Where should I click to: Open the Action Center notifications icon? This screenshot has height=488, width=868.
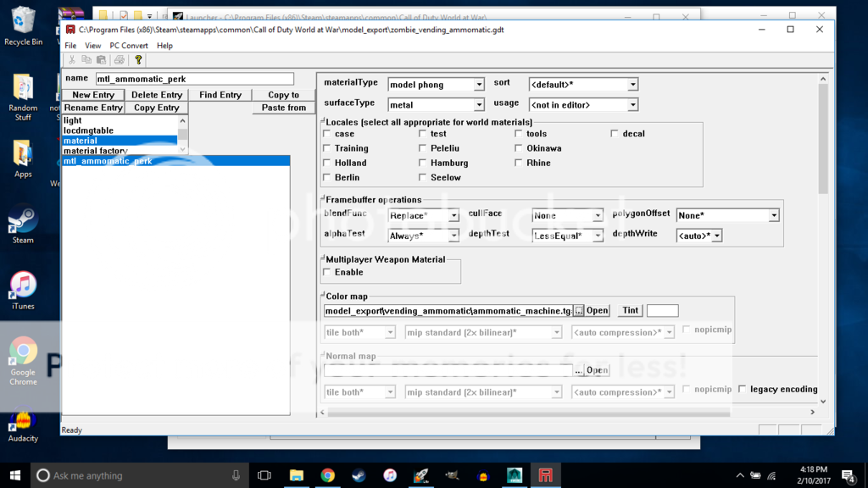coord(848,475)
